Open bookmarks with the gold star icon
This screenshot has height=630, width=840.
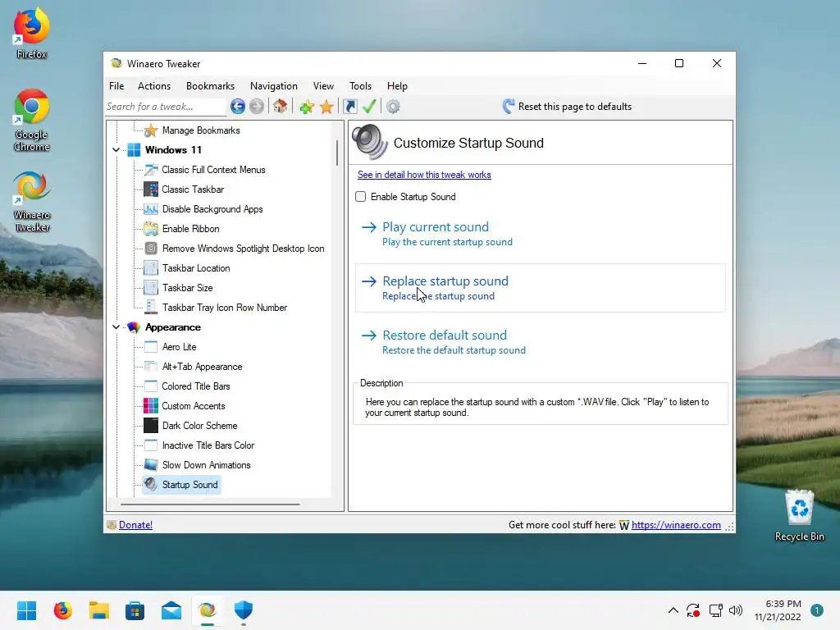[326, 107]
